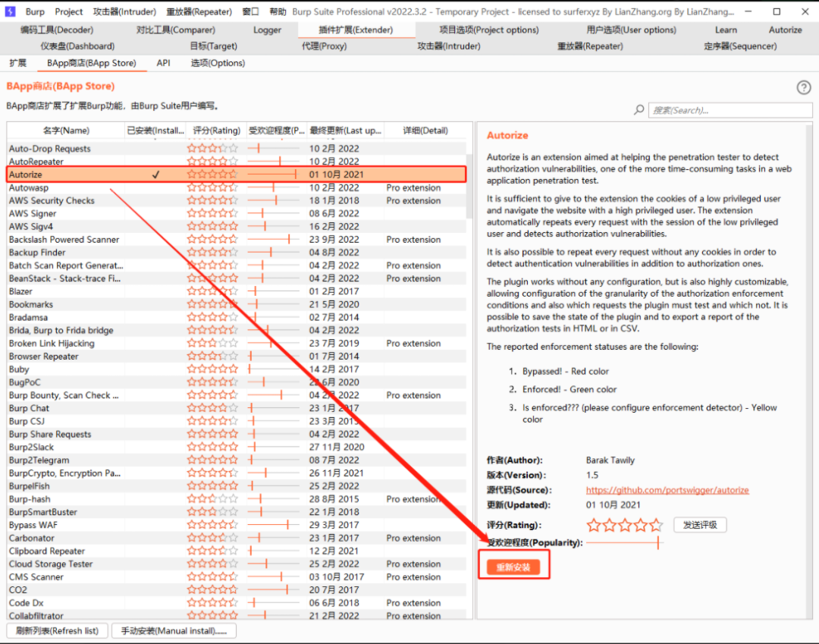
Task: Click the Burp Suite logo icon
Action: coord(10,11)
